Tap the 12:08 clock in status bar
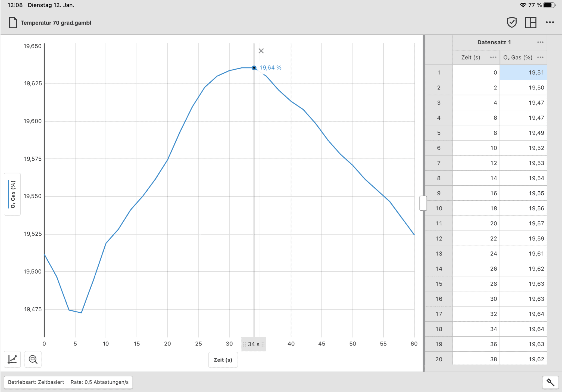The height and width of the screenshot is (392, 562). click(15, 5)
